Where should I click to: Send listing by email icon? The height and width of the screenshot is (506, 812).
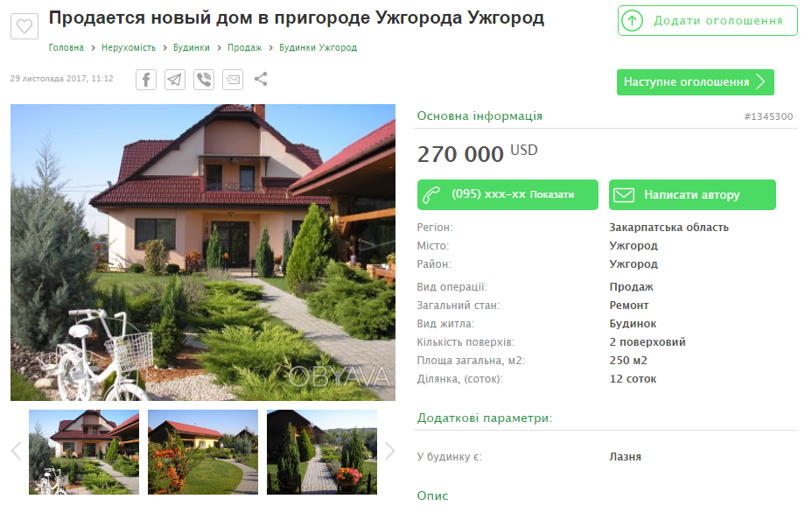coord(233,80)
